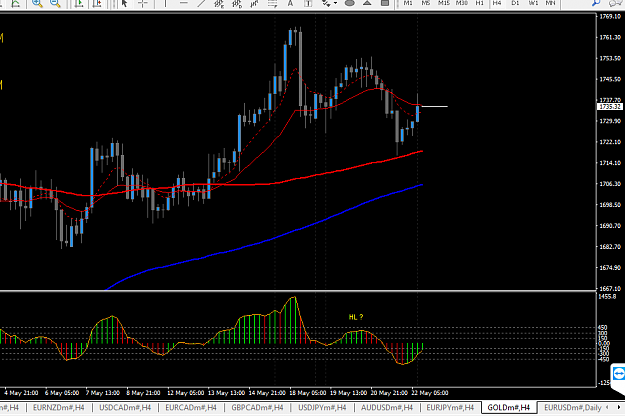Switch to M15 timeframe
The height and width of the screenshot is (416, 625).
(444, 3)
